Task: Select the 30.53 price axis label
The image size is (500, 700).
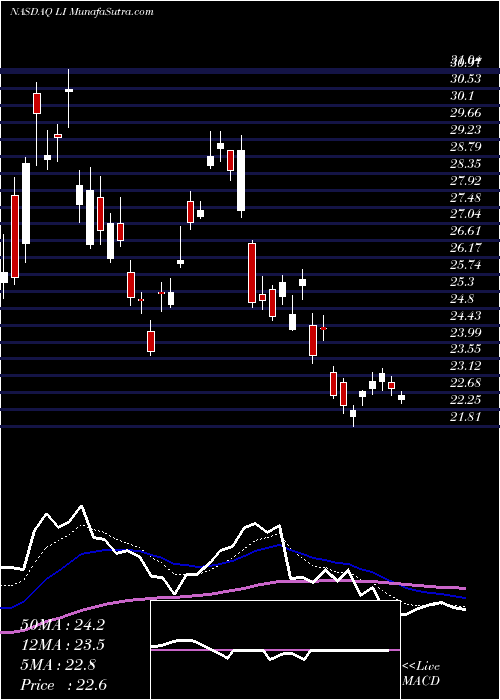Action: 466,79
